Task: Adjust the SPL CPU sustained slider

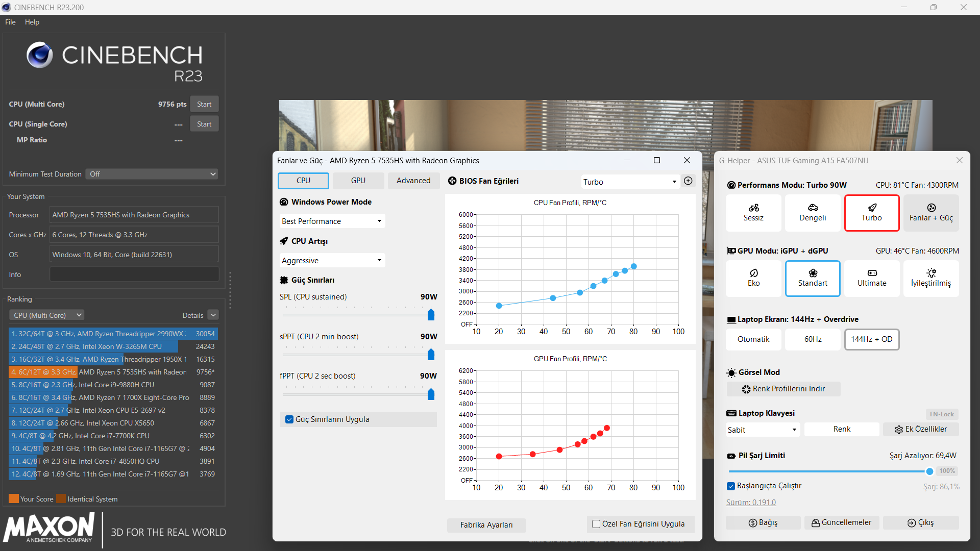Action: pyautogui.click(x=431, y=315)
